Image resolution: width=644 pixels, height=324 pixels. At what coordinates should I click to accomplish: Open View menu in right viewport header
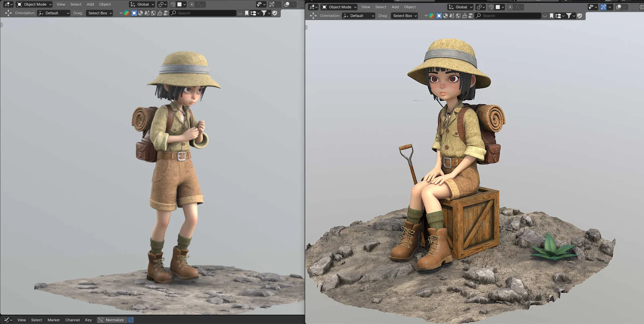click(x=365, y=7)
